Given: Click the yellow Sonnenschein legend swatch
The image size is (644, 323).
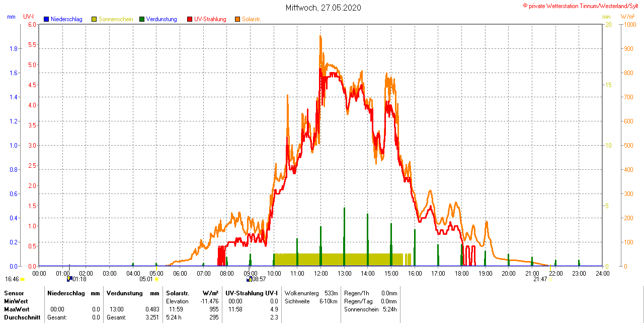Looking at the screenshot, I should (x=94, y=19).
